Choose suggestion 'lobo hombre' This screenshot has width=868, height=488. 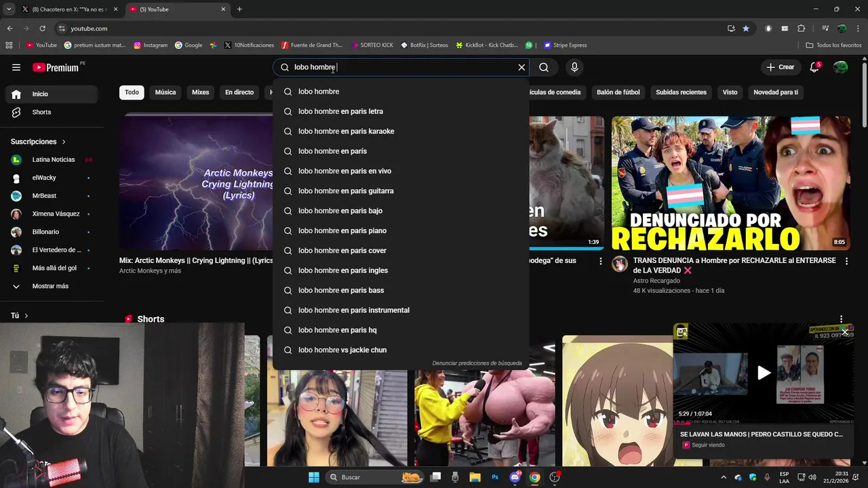coord(401,91)
